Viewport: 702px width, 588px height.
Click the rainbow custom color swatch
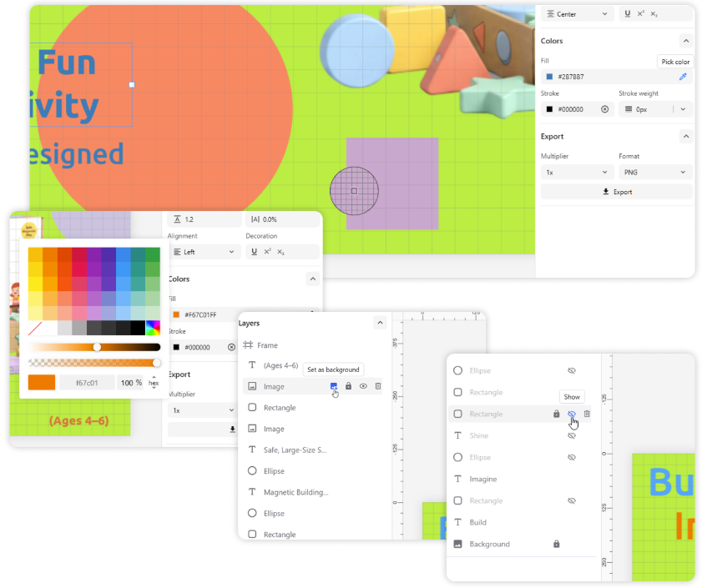[153, 328]
